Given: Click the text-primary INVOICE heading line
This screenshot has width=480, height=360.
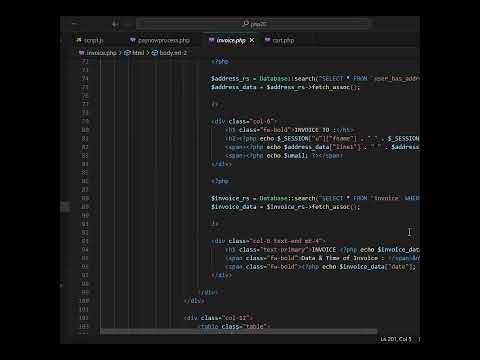Looking at the screenshot, I should tap(322, 249).
